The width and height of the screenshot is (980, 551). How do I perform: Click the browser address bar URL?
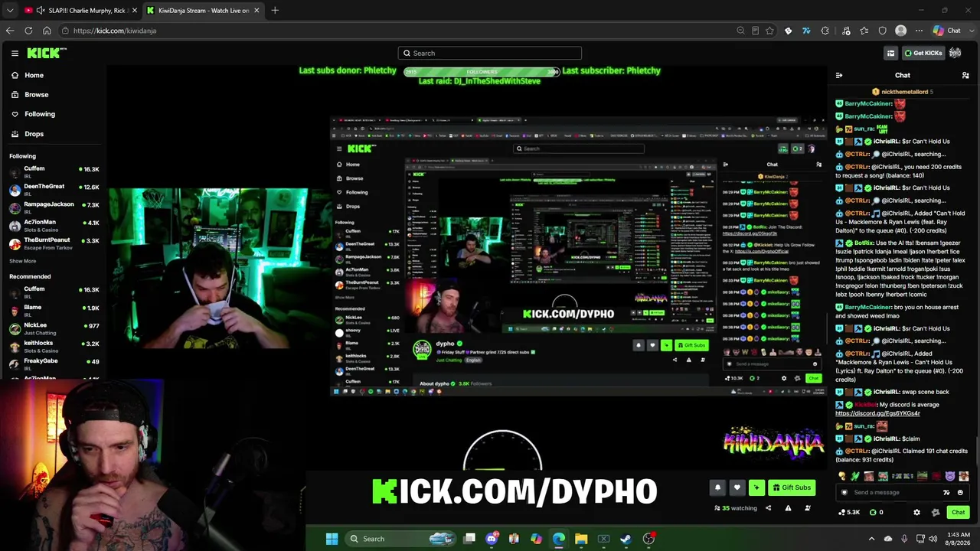click(x=115, y=31)
